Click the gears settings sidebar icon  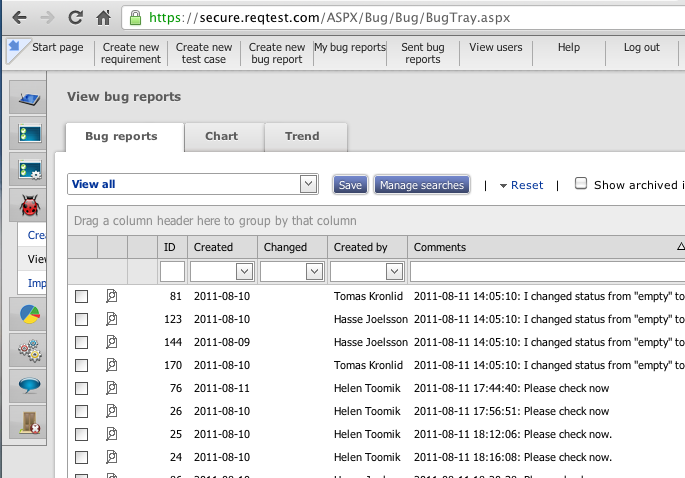(x=28, y=350)
